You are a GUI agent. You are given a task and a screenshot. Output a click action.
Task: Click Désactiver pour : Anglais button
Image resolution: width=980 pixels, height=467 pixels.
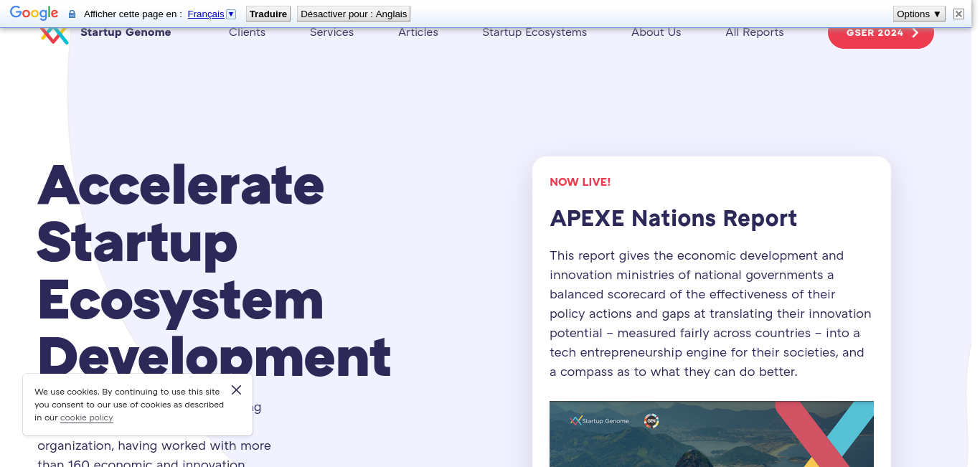[x=354, y=14]
